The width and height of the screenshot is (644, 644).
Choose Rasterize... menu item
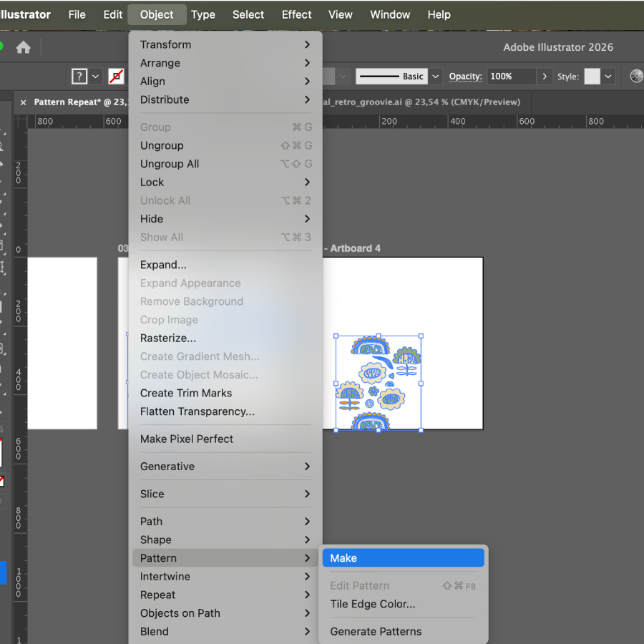(225, 338)
